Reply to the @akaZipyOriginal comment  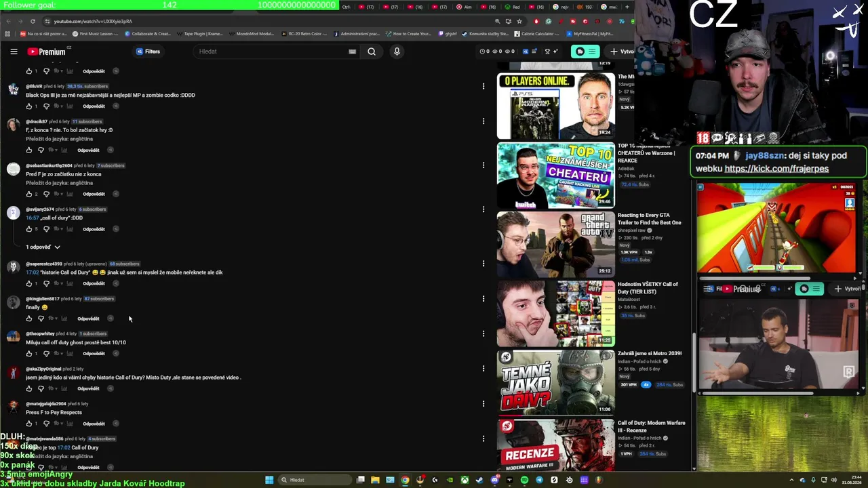pos(88,388)
